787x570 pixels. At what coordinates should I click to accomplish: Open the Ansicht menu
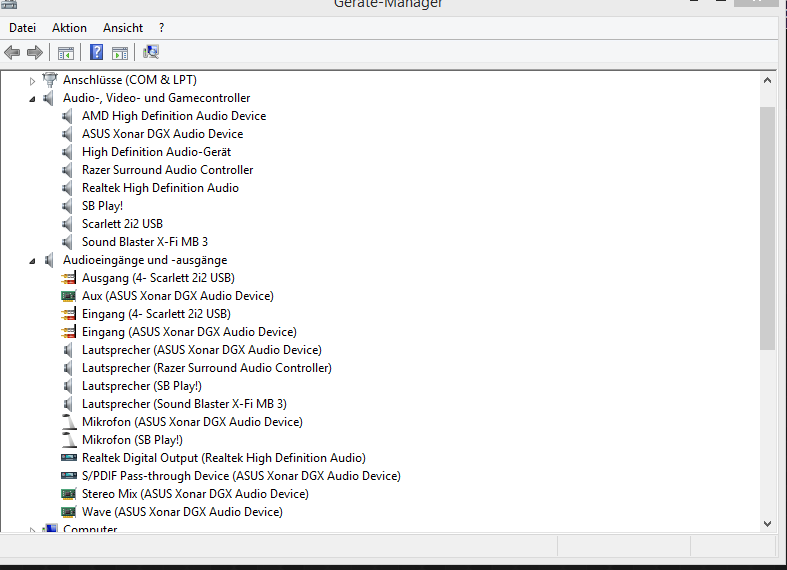123,28
